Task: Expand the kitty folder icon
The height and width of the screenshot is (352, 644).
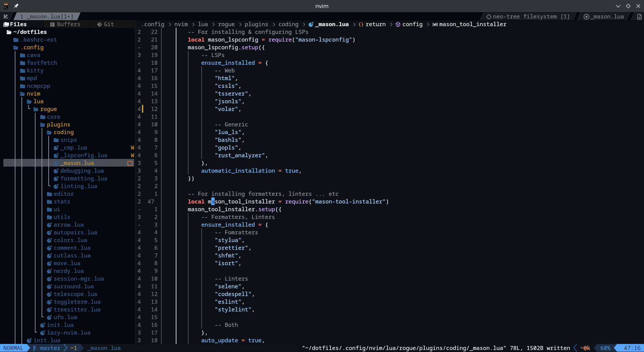Action: pyautogui.click(x=22, y=71)
